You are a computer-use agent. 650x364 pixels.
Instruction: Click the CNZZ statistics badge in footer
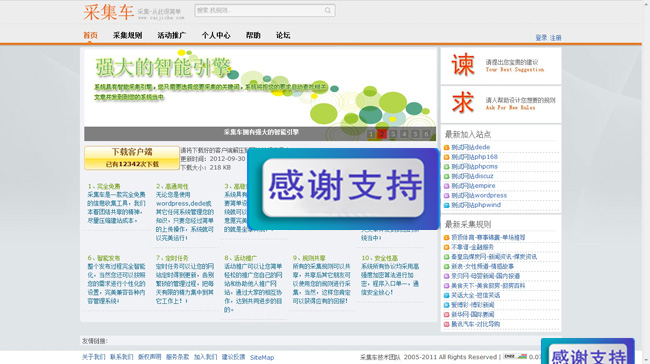point(515,357)
